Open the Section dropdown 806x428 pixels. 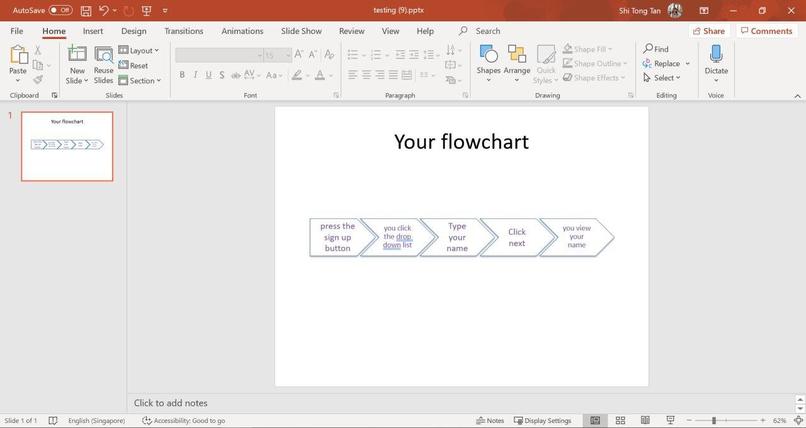140,81
